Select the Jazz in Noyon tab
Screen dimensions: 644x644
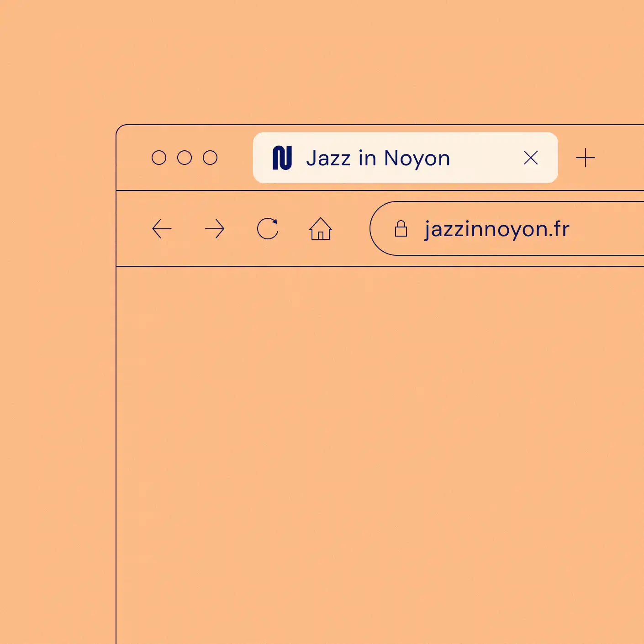(406, 158)
